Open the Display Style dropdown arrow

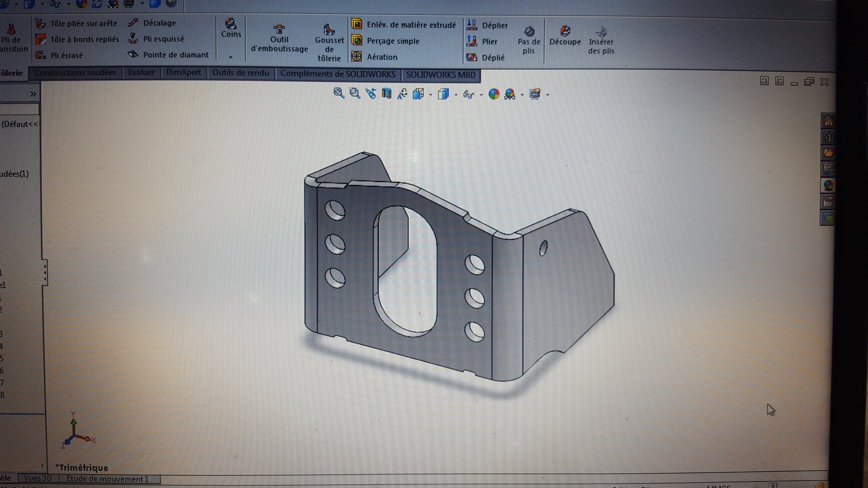pyautogui.click(x=456, y=95)
